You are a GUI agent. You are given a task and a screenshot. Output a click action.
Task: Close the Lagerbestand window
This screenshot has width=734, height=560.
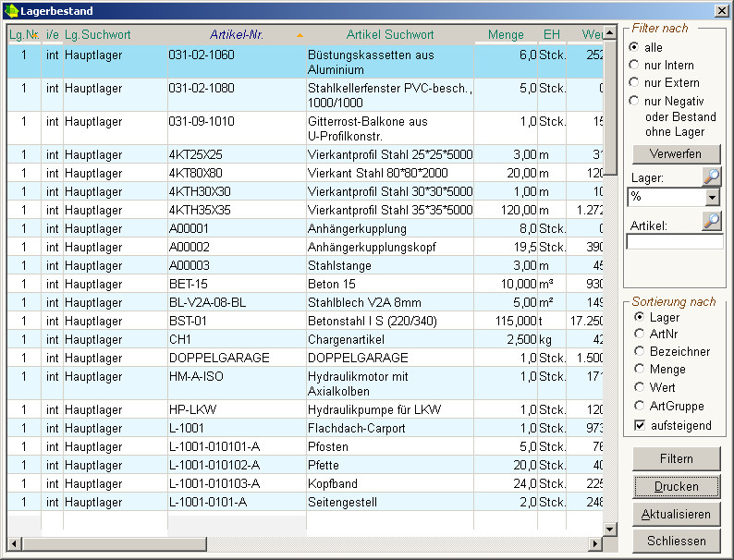(x=722, y=11)
